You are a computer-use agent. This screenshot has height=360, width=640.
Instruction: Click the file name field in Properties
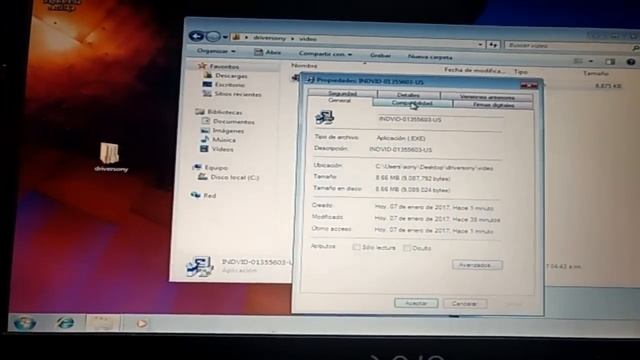coord(440,120)
